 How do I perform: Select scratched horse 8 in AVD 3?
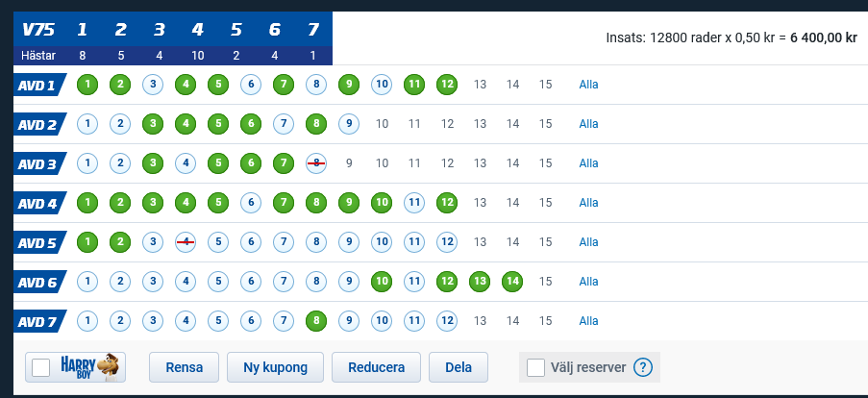click(x=316, y=163)
